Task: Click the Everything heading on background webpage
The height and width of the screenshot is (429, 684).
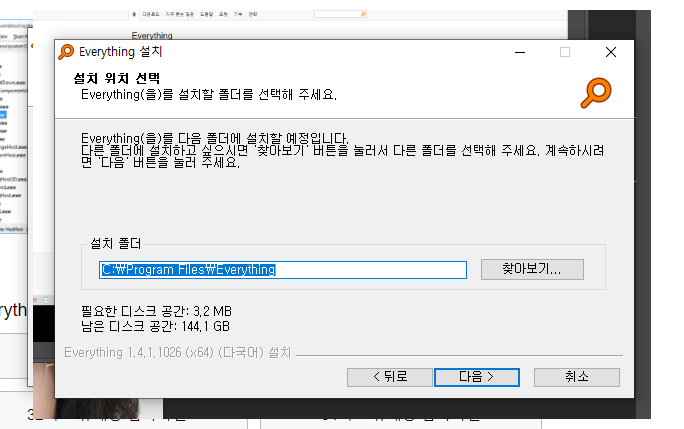Action: click(152, 35)
